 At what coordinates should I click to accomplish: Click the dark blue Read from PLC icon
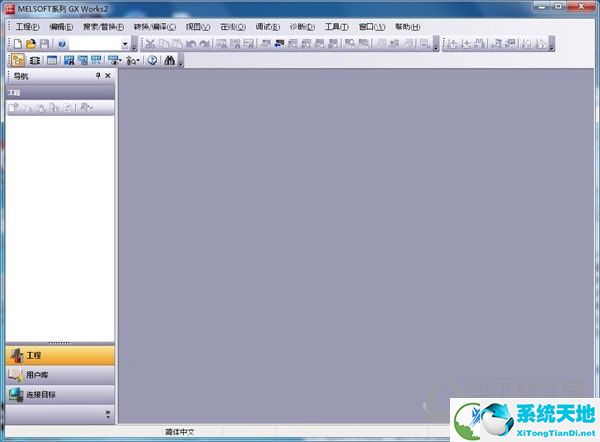280,44
